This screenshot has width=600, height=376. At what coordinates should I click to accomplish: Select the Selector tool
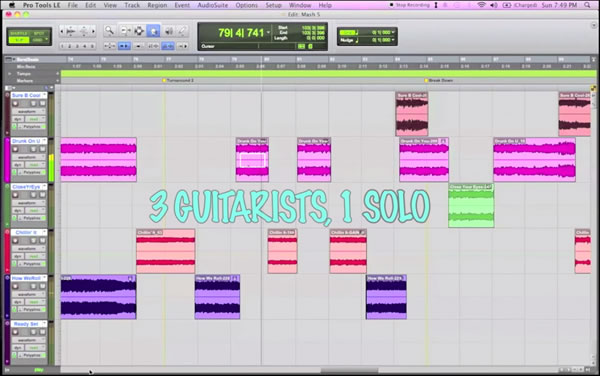[x=139, y=31]
